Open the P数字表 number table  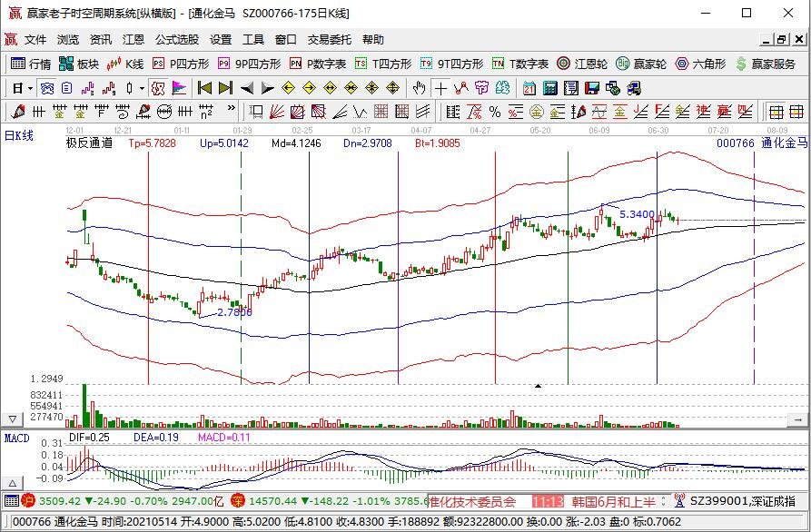318,64
